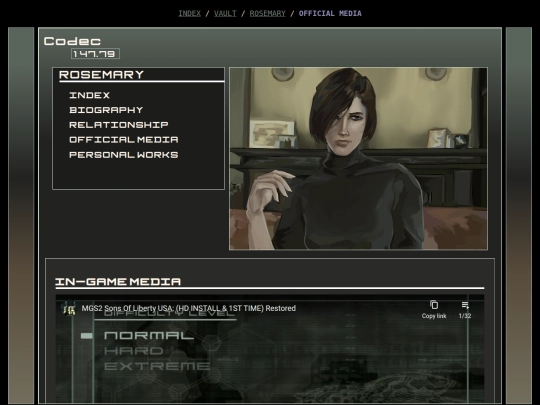Click the Copy link icon on video
The height and width of the screenshot is (405, 540).
434,309
